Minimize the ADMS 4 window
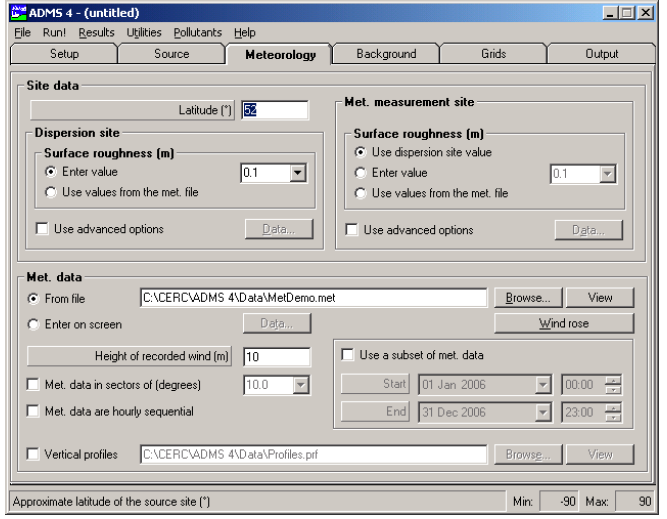Viewport: 667px width, 519px height. (610, 13)
